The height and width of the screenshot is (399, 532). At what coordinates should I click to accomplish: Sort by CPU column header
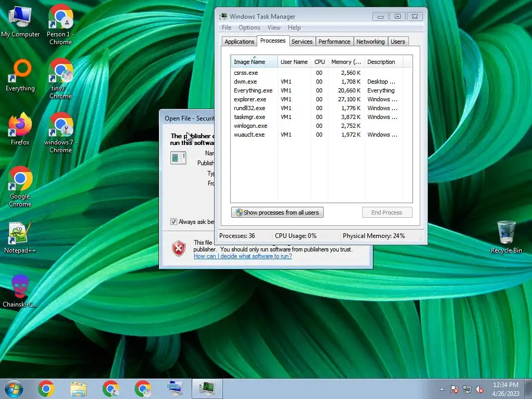(320, 62)
